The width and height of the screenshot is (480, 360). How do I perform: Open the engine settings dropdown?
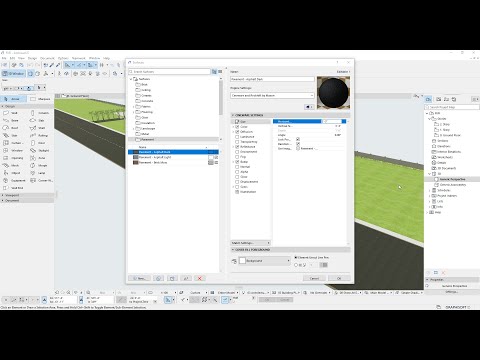coord(272,95)
